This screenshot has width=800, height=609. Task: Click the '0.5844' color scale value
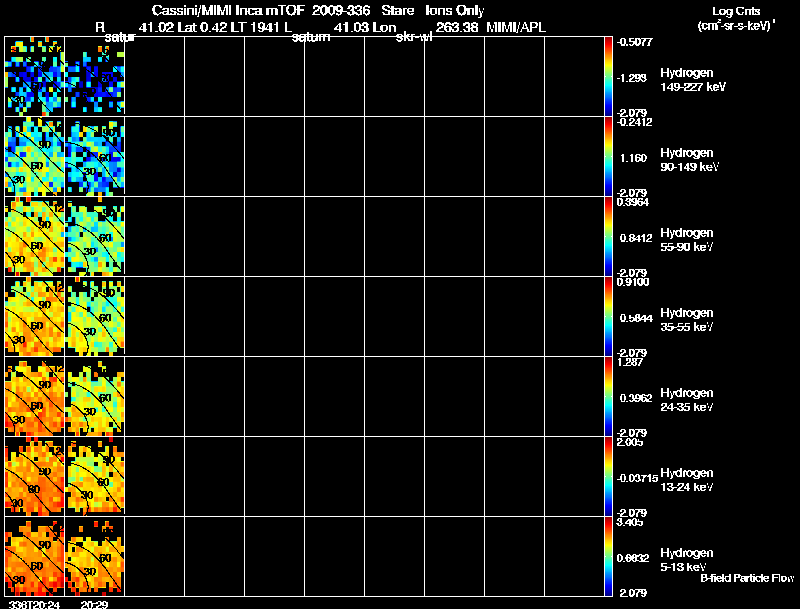click(x=636, y=318)
